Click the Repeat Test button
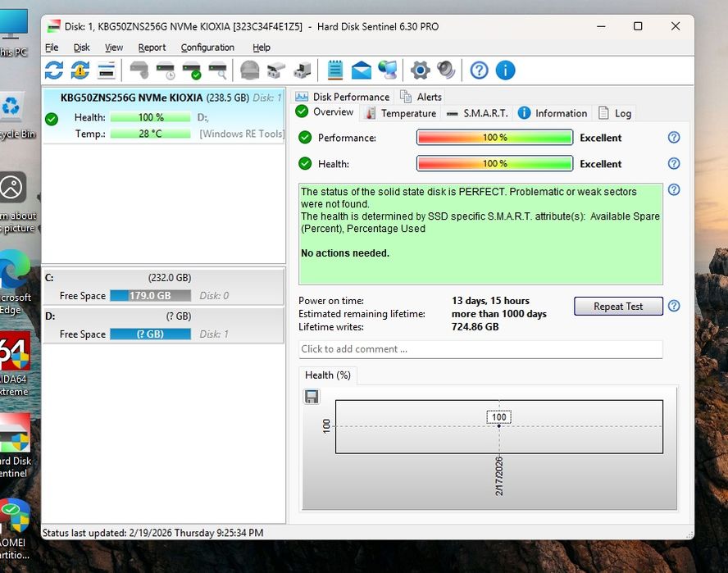Screen dimensions: 728x573 [618, 307]
